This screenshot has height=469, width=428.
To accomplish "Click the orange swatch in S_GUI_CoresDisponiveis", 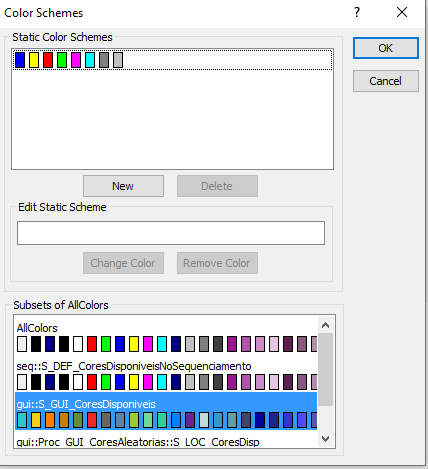I will 50,420.
